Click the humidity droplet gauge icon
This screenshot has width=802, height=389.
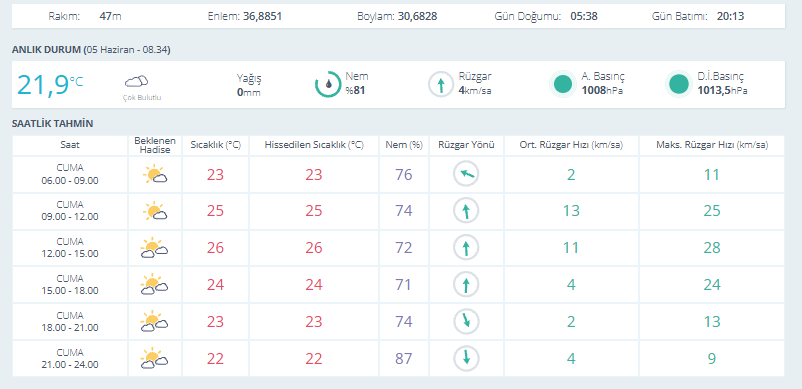pyautogui.click(x=328, y=84)
